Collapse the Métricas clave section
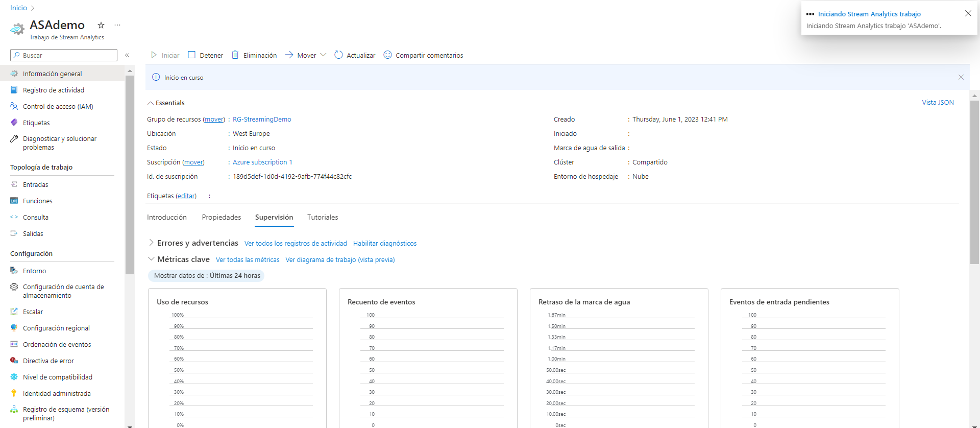Screen dimensions: 980x428 coord(152,259)
